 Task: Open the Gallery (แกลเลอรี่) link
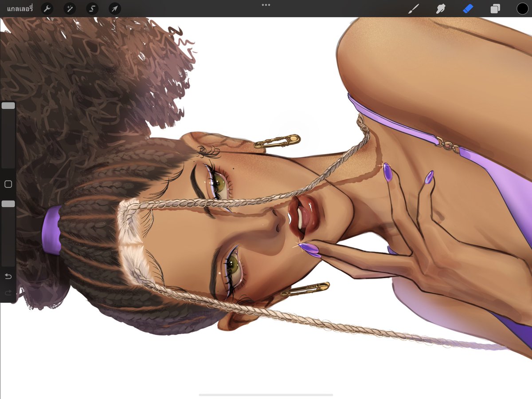click(20, 8)
